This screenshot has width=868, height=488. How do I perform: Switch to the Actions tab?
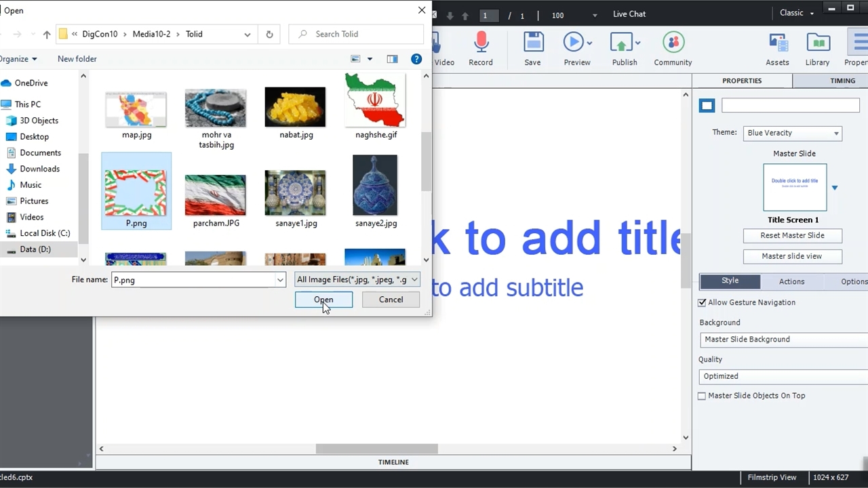point(791,281)
